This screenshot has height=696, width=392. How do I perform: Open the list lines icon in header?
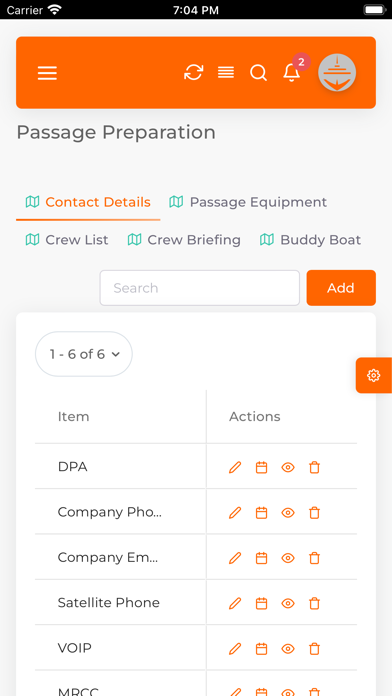point(226,72)
